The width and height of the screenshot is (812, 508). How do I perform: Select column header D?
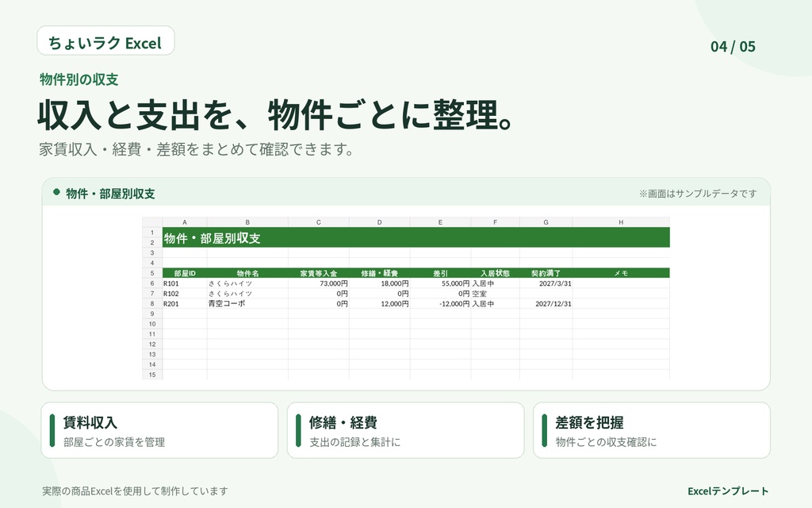[379, 222]
